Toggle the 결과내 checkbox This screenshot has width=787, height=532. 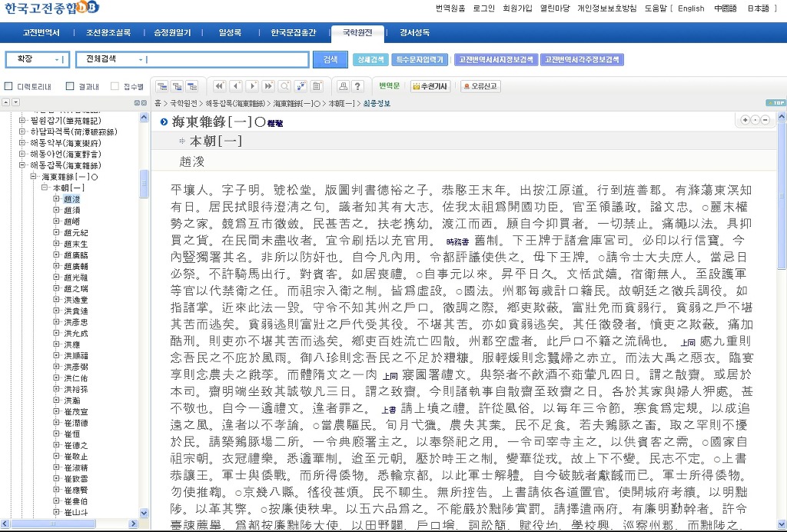70,86
